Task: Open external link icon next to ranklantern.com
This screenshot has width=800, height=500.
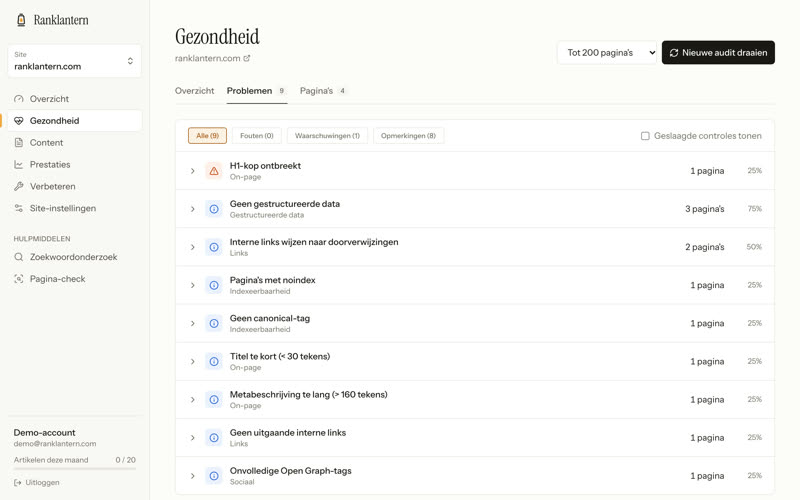Action: 247,58
